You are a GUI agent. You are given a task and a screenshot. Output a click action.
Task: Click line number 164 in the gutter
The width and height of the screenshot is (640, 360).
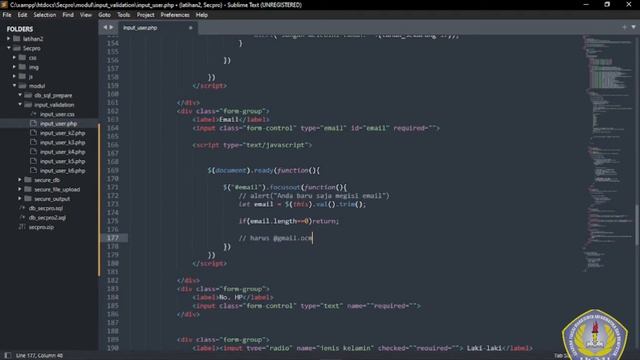pyautogui.click(x=112, y=128)
